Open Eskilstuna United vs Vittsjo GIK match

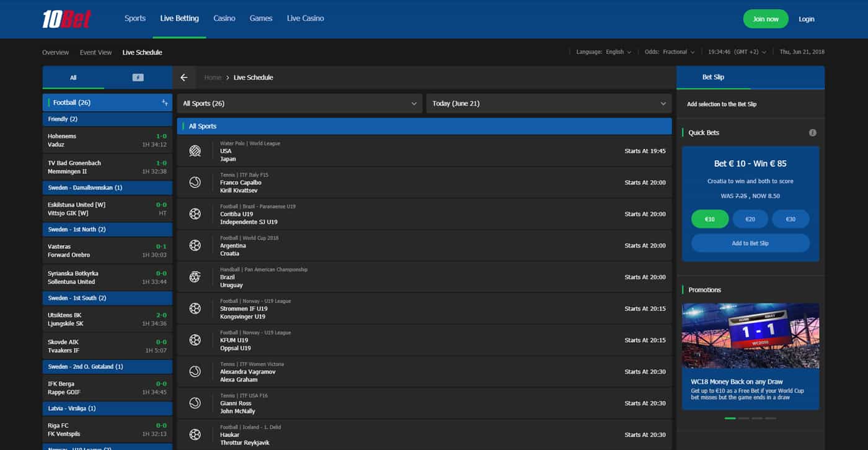pyautogui.click(x=107, y=209)
